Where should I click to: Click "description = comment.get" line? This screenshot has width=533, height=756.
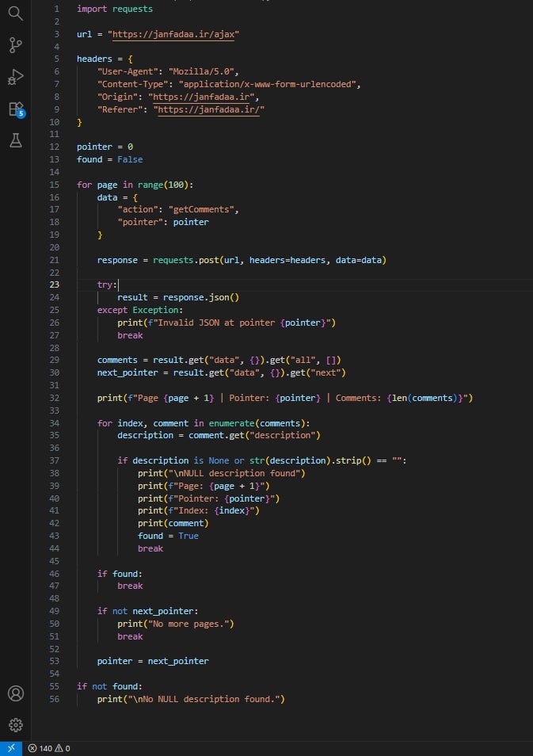(219, 435)
